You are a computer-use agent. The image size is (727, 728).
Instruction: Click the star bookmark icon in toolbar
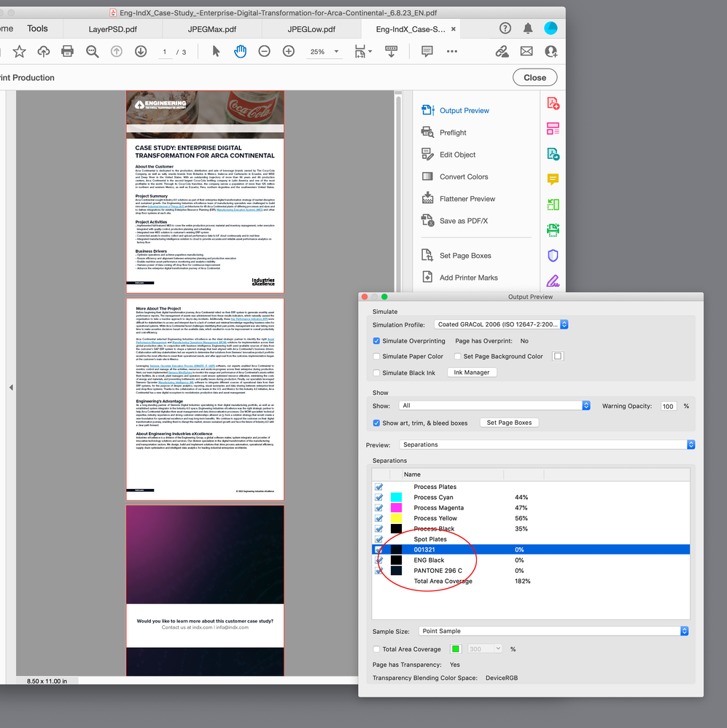point(19,52)
